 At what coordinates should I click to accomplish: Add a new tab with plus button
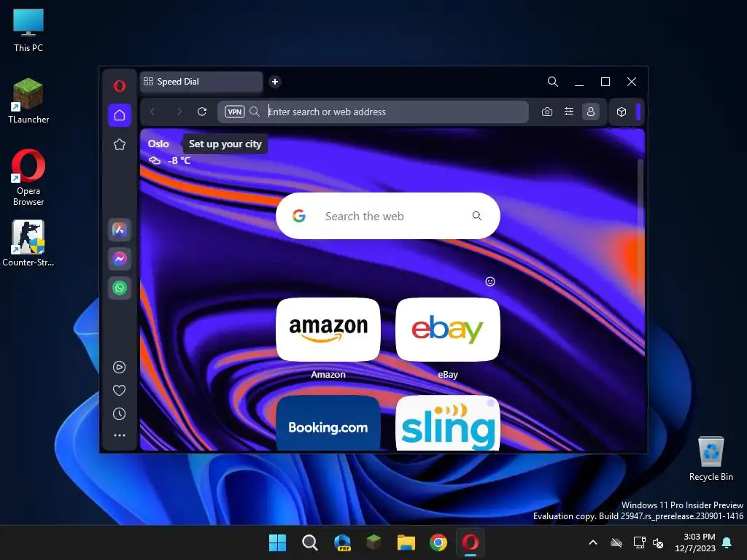pyautogui.click(x=275, y=82)
